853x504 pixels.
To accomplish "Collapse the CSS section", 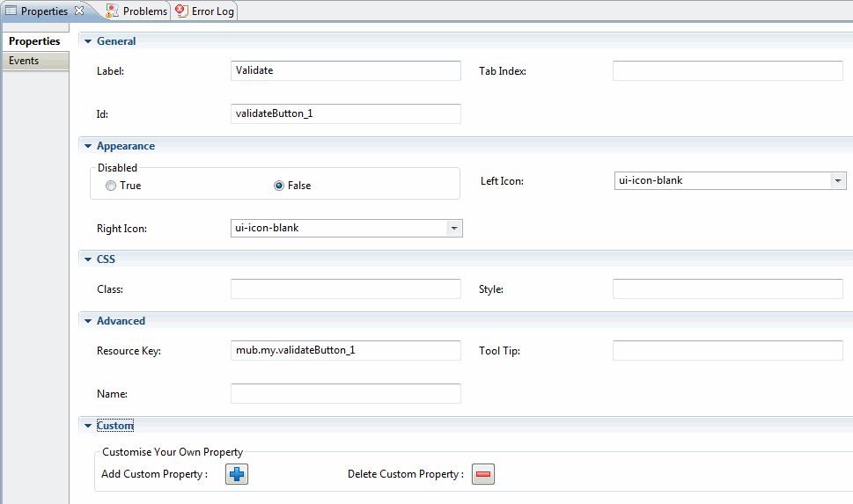I will tap(88, 259).
